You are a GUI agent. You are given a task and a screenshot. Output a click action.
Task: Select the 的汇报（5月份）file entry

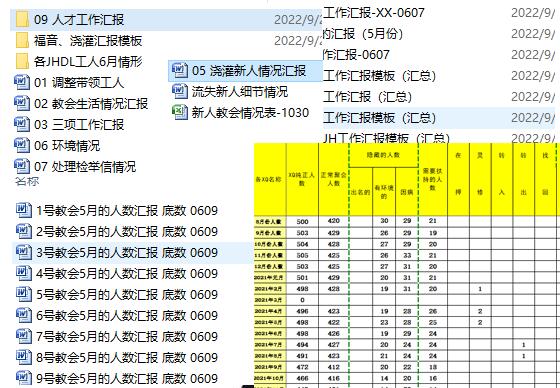pos(363,34)
